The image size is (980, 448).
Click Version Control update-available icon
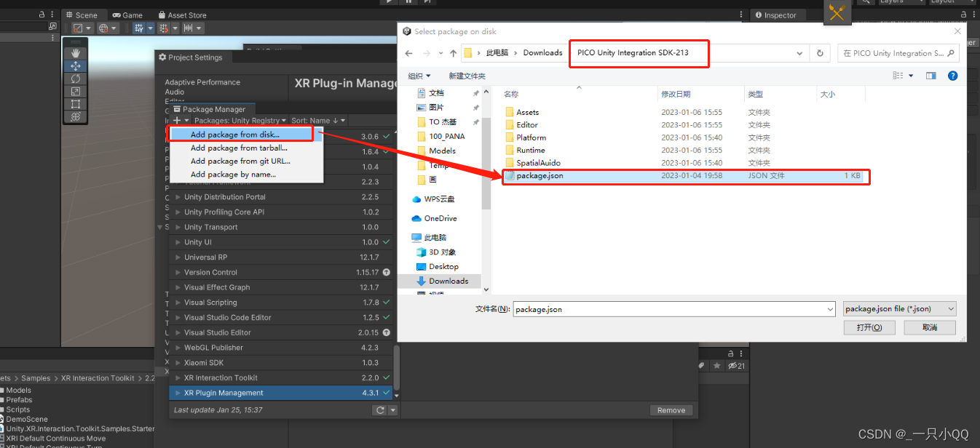[387, 273]
